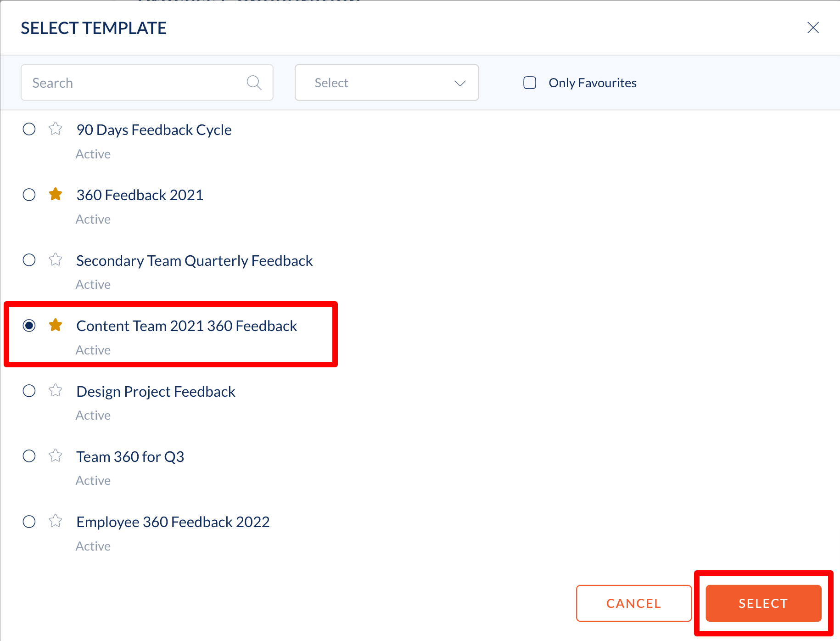Favourite the Team 360 for Q3 star
The height and width of the screenshot is (641, 840).
click(x=56, y=455)
